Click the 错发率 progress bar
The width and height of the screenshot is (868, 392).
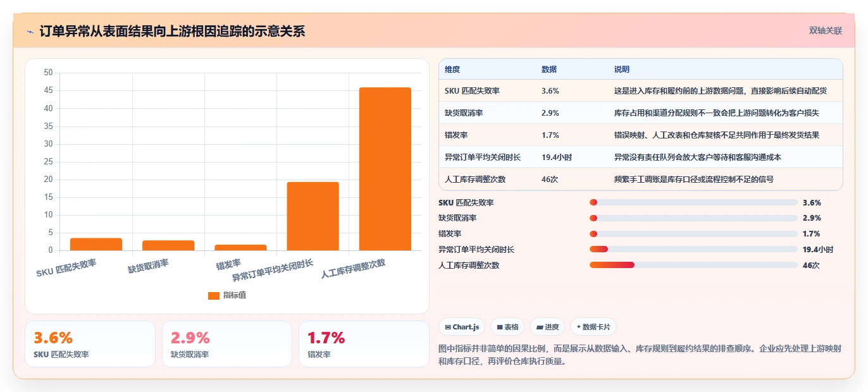click(693, 234)
